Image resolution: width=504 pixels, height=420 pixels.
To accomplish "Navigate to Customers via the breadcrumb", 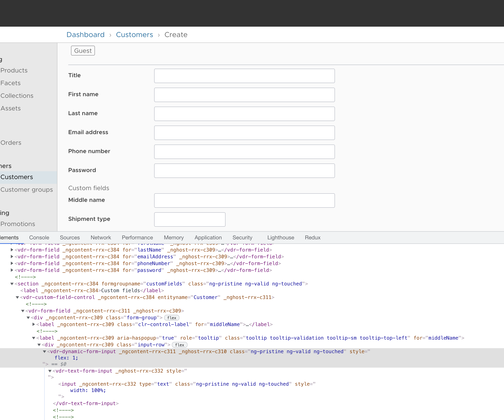I will (134, 35).
